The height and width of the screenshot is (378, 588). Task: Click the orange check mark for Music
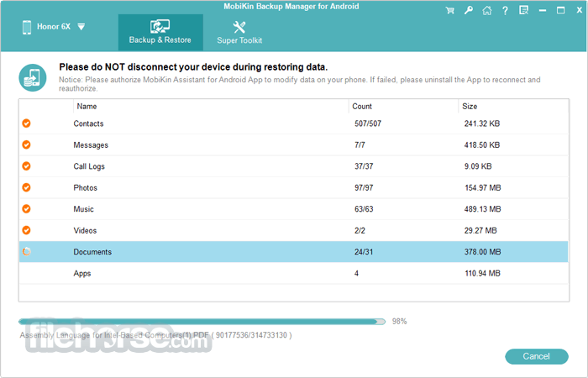26,208
